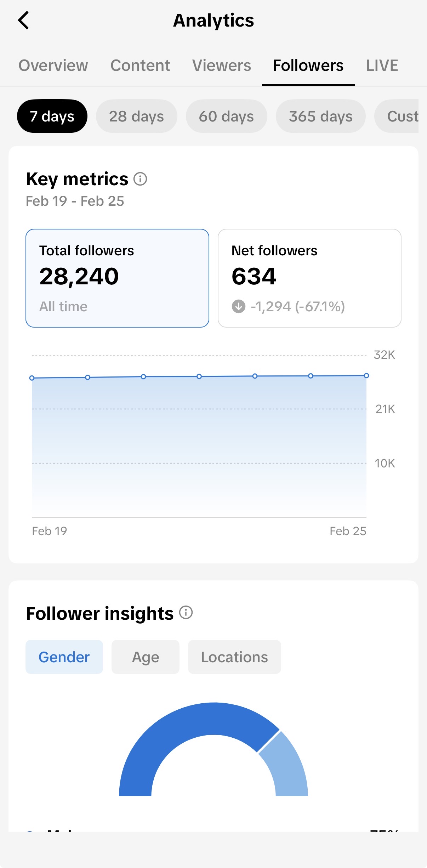Choose the 28 days range
427x868 pixels.
[136, 116]
